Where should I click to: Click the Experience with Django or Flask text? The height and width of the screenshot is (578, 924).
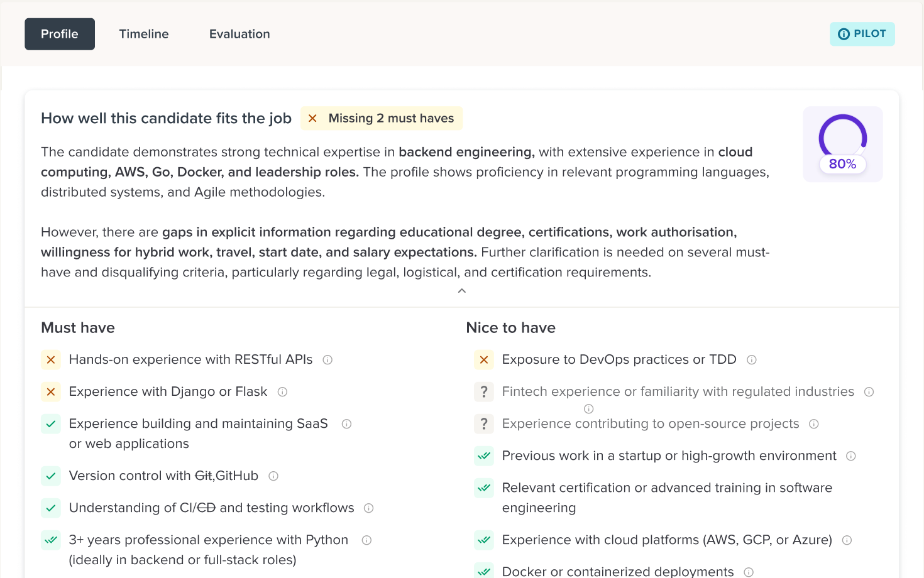pos(168,392)
